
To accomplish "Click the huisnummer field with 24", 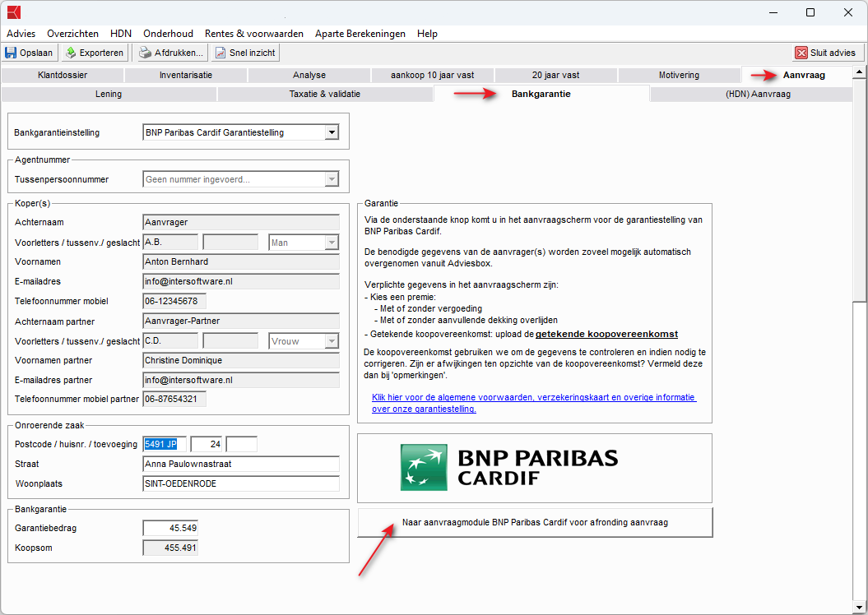I will (x=207, y=444).
